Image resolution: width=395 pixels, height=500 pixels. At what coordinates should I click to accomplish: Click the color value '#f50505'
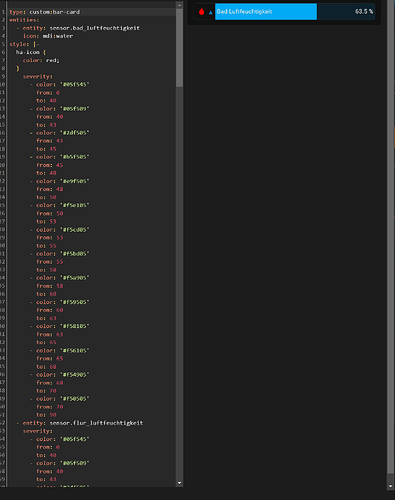tap(75, 399)
